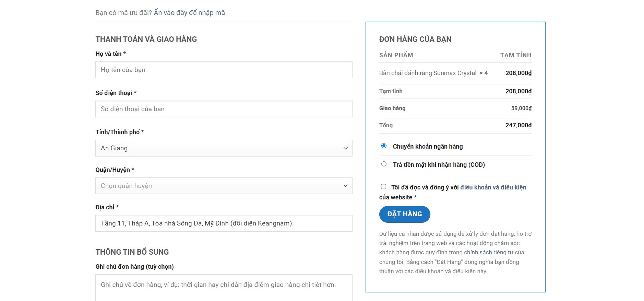
Task: Focus the order notes text area
Action: click(224, 288)
